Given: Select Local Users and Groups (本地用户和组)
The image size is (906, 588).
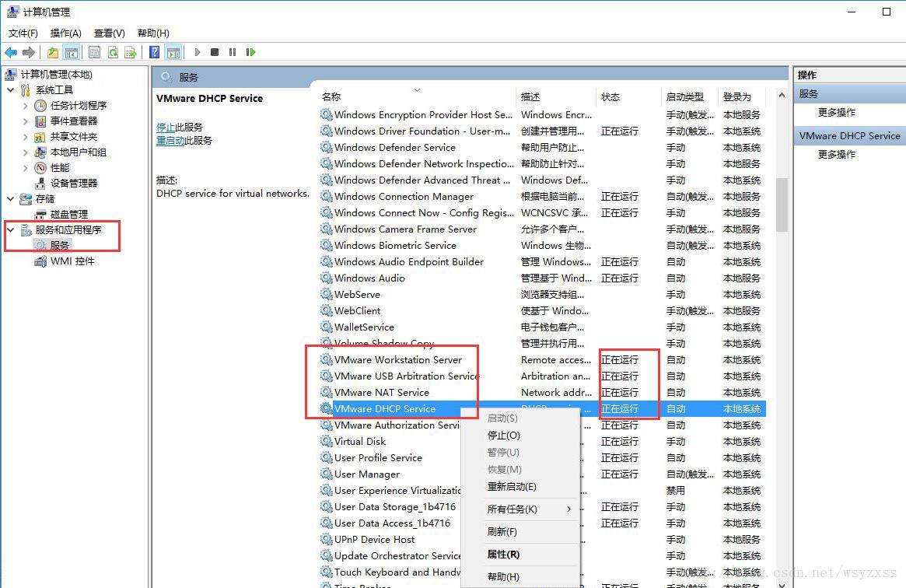Looking at the screenshot, I should (79, 152).
